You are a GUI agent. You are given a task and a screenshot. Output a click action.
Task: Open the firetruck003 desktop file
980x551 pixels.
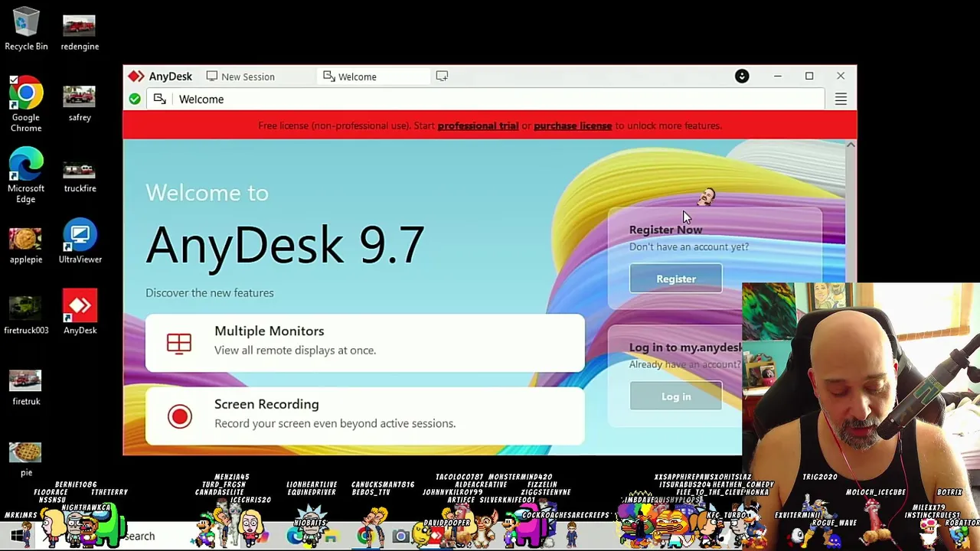tap(26, 315)
